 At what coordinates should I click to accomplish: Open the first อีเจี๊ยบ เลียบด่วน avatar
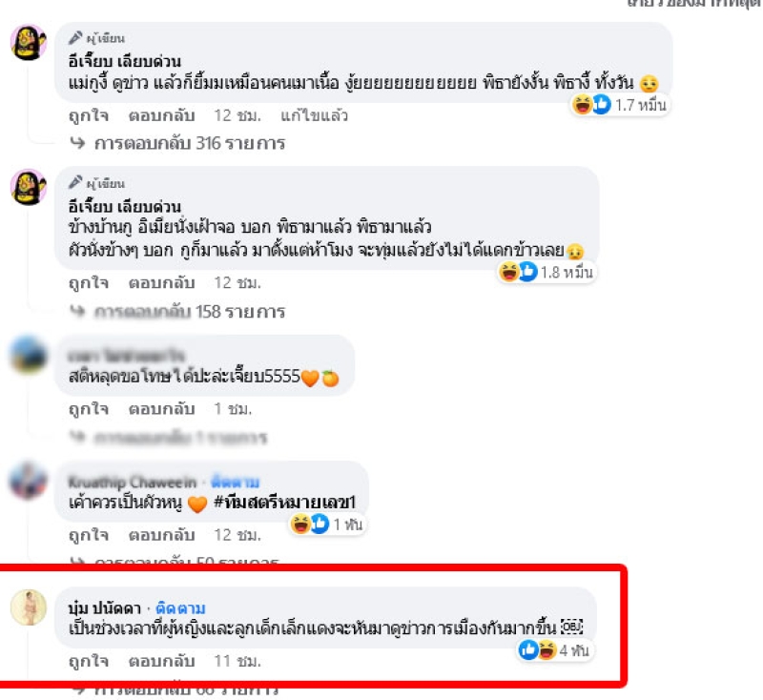[x=29, y=42]
